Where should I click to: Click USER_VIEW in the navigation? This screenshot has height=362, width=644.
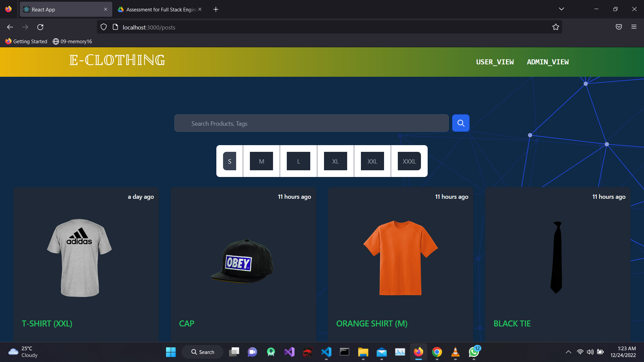click(x=495, y=62)
